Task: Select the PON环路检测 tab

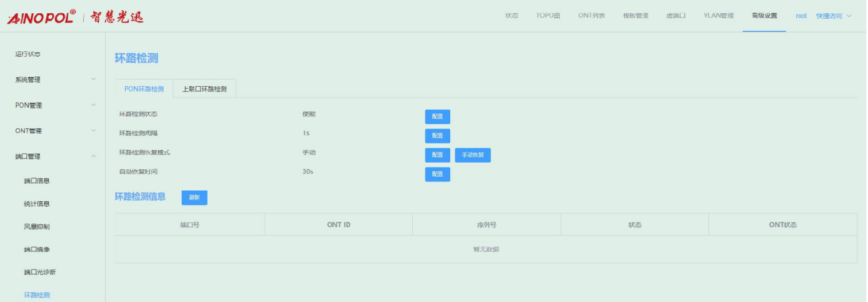Action: (x=144, y=89)
